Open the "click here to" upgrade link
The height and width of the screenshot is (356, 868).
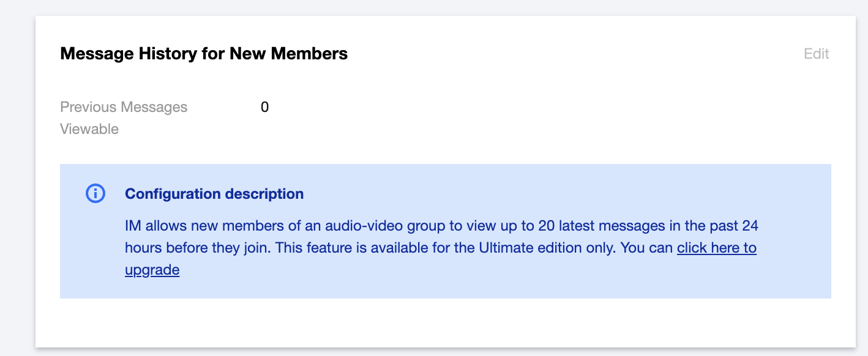click(x=716, y=248)
